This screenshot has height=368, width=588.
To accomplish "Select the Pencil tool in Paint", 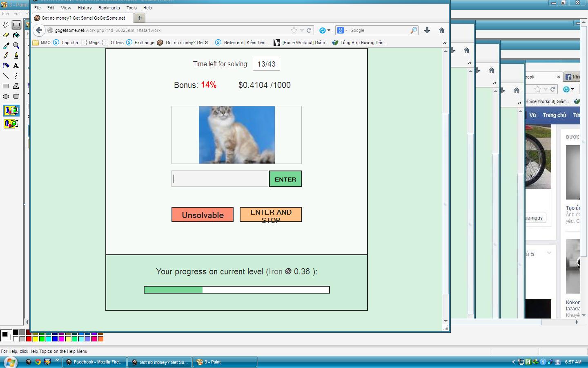I will (x=6, y=56).
